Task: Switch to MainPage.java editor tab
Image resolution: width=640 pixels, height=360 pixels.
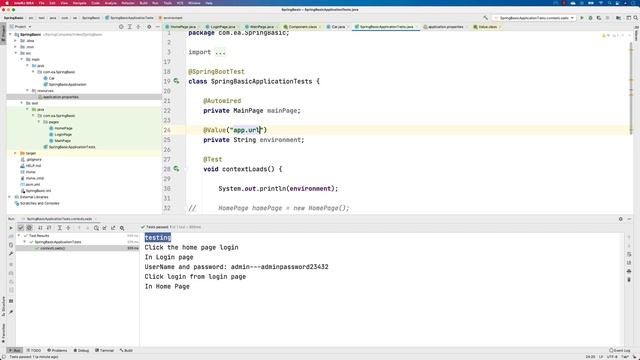Action: coord(260,27)
